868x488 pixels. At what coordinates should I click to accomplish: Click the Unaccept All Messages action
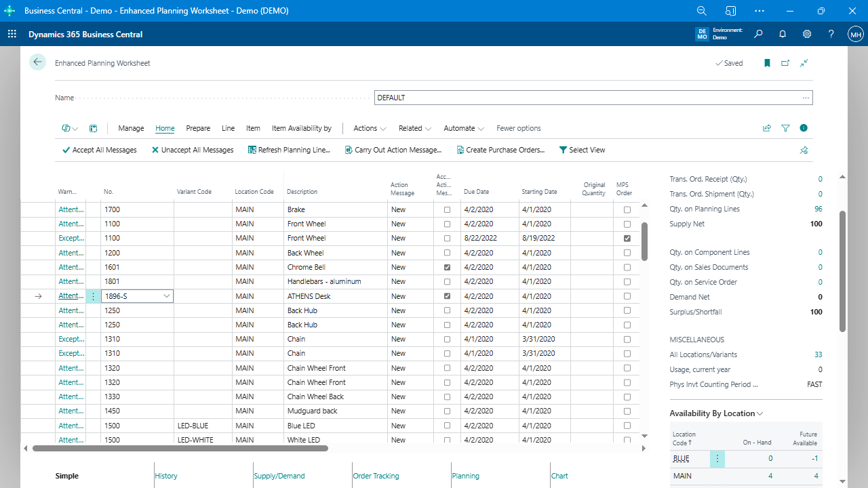click(193, 150)
